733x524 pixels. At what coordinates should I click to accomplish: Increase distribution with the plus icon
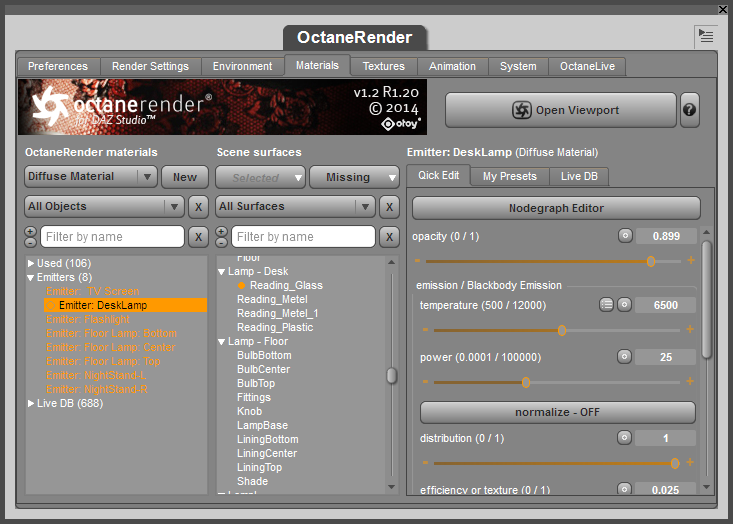690,462
